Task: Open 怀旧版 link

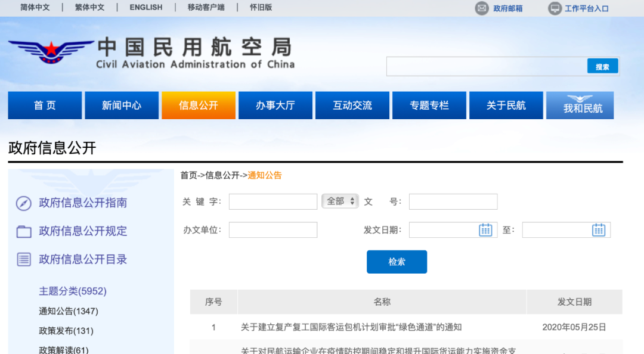Action: tap(261, 7)
